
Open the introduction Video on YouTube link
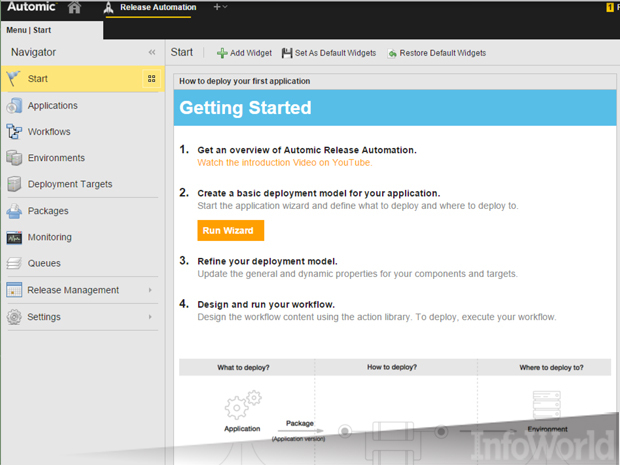click(284, 162)
